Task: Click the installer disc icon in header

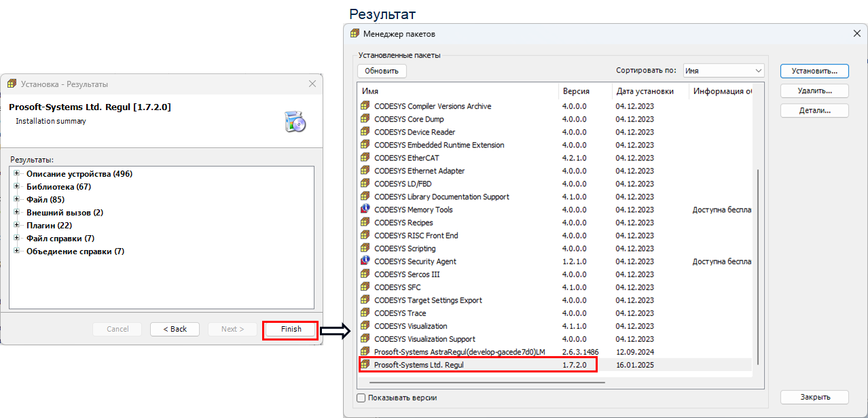Action: [295, 121]
